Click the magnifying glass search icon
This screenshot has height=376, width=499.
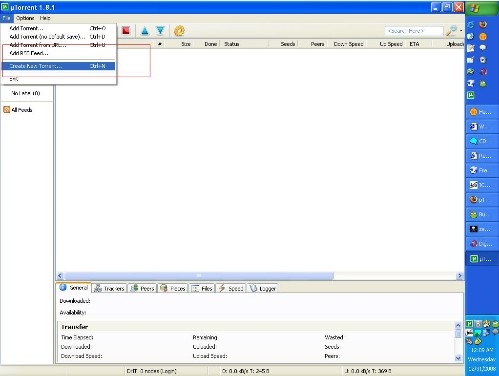click(452, 31)
